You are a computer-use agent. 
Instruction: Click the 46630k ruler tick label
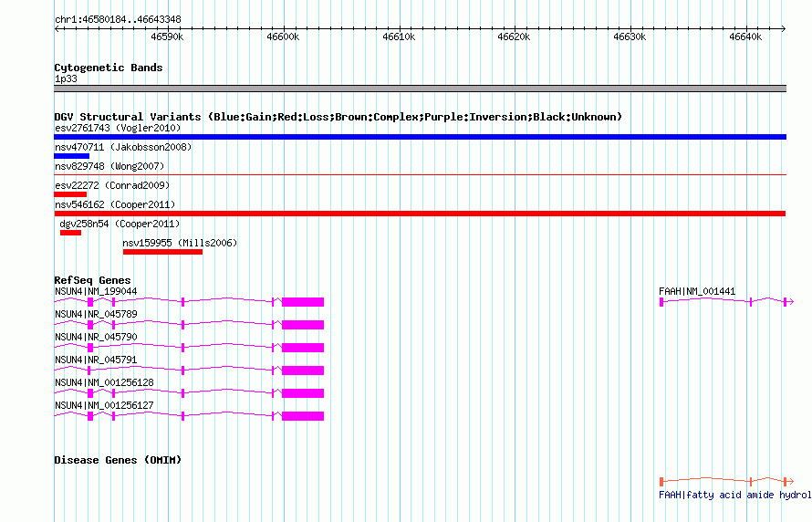tap(630, 37)
